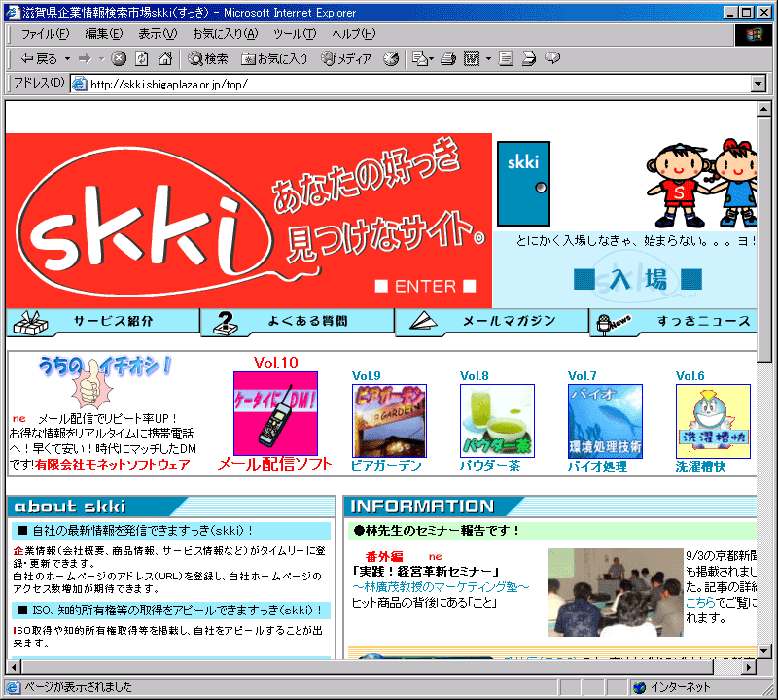Open the お気に入り menu in the menu bar
This screenshot has width=778, height=700.
click(x=226, y=34)
